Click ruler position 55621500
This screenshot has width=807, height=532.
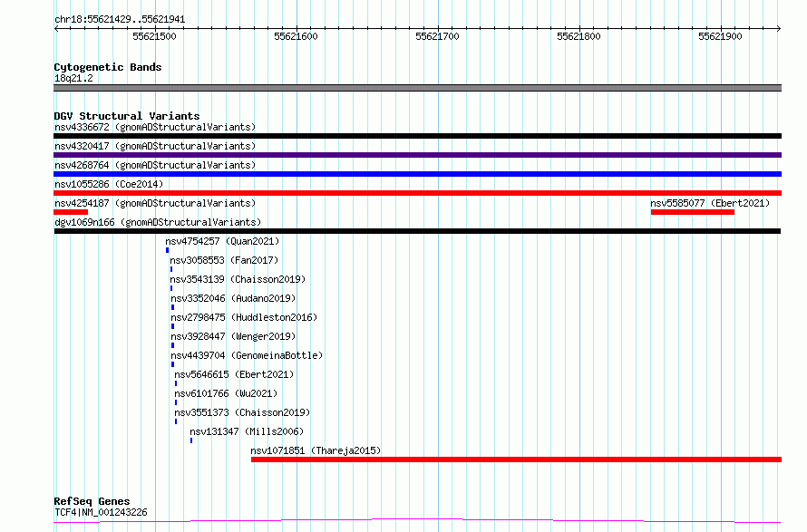[x=154, y=36]
